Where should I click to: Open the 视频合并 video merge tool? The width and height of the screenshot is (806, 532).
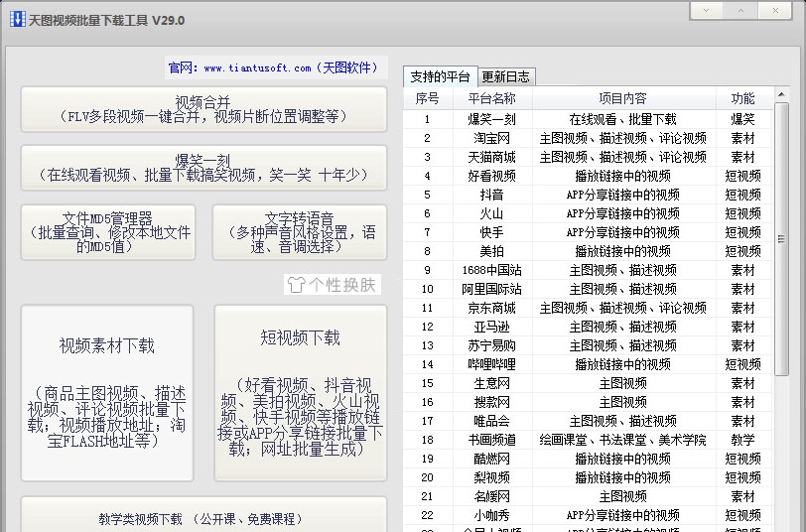click(203, 109)
